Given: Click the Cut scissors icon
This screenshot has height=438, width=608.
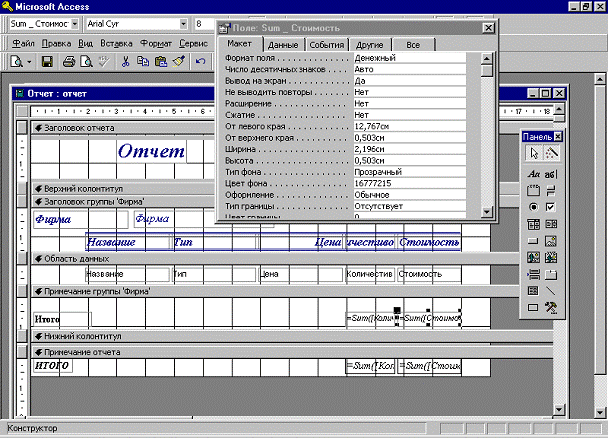Looking at the screenshot, I should pos(126,62).
